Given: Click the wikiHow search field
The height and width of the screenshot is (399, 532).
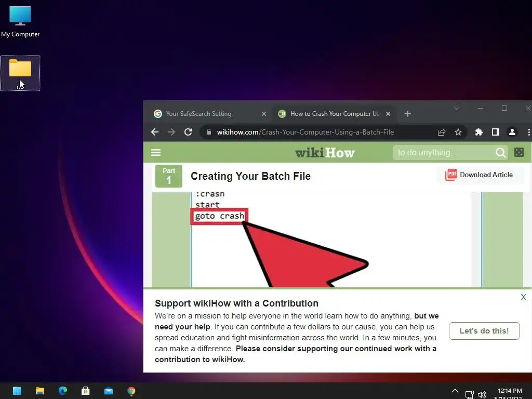Looking at the screenshot, I should [445, 152].
